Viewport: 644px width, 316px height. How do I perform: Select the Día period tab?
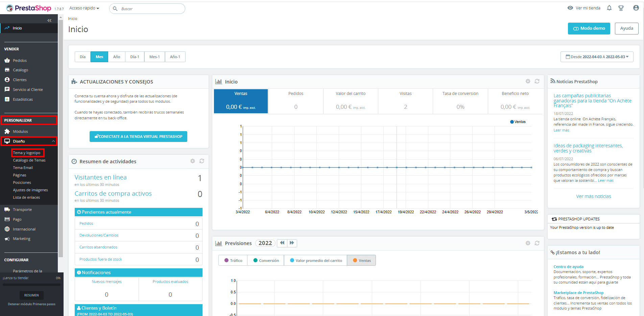point(82,57)
